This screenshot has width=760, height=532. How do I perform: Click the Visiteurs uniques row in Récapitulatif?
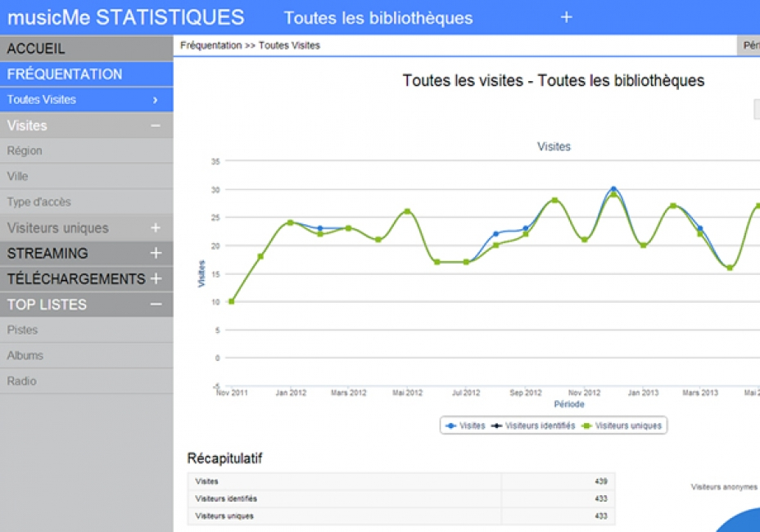click(401, 516)
